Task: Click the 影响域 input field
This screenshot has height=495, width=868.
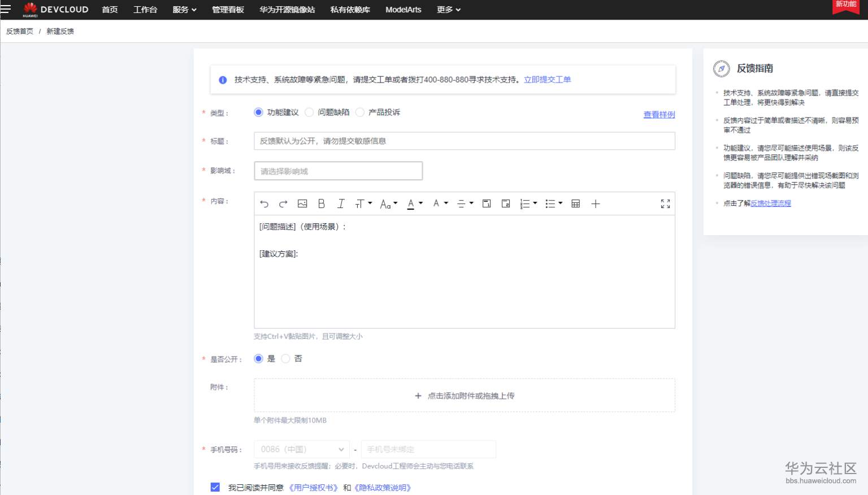Action: [338, 171]
